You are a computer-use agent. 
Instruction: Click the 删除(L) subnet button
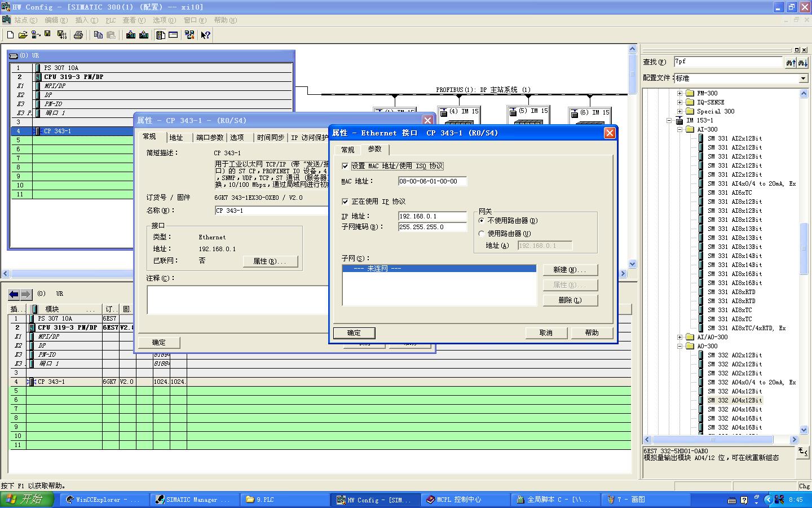coord(570,300)
